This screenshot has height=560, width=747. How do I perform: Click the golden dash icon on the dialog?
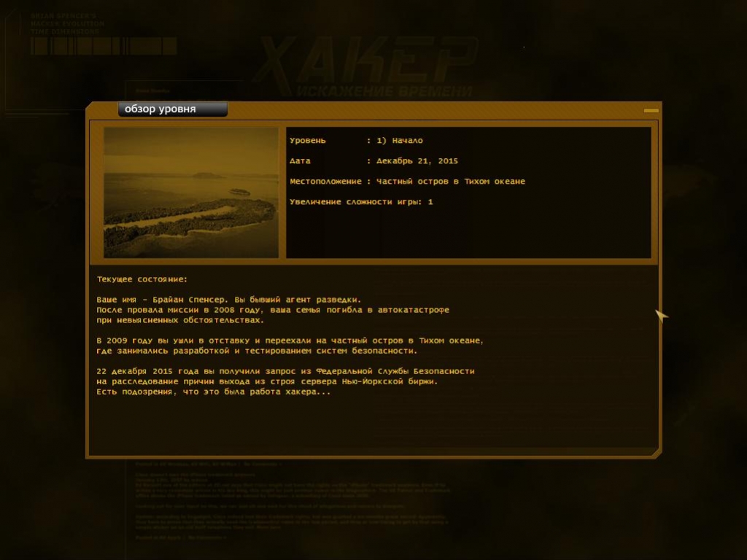pos(648,112)
